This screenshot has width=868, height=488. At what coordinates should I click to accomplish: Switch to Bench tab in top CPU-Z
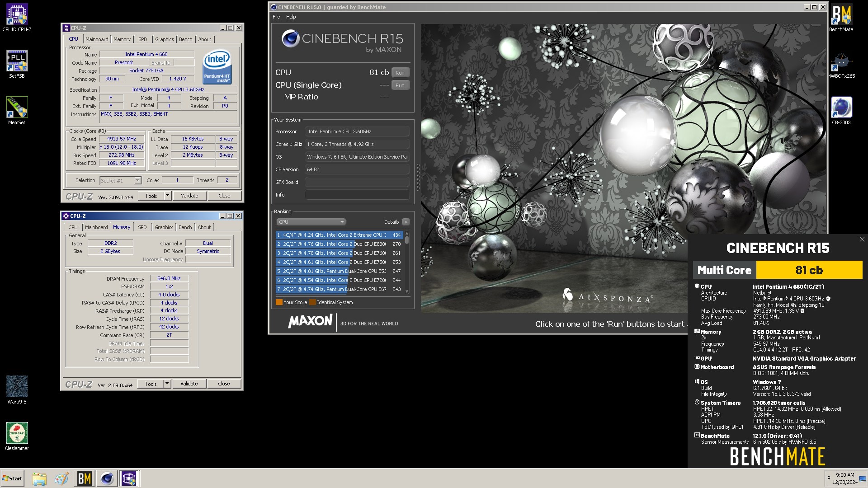pyautogui.click(x=185, y=39)
